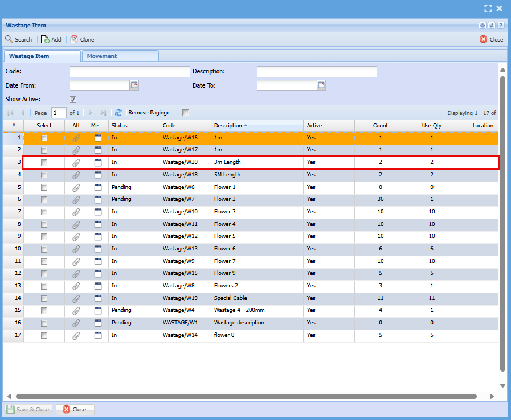This screenshot has width=511, height=420.
Task: Toggle fullscreen expand icon at top right
Action: 488,8
